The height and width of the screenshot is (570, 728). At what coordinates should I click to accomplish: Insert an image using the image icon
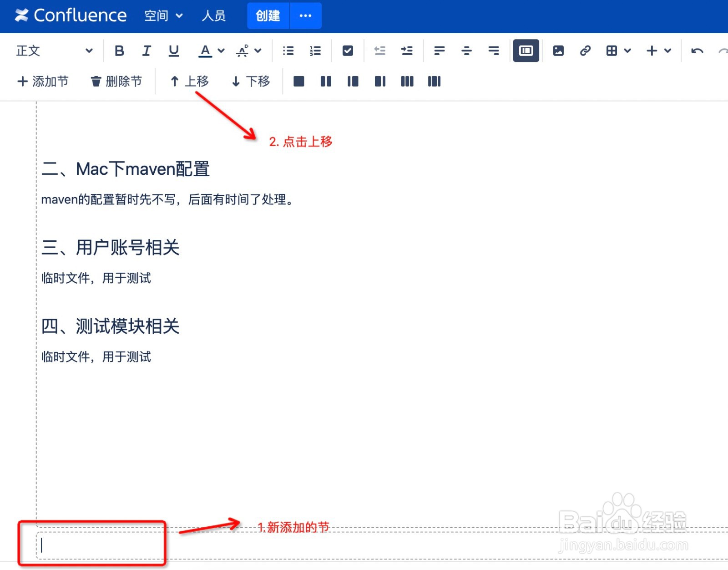point(557,51)
